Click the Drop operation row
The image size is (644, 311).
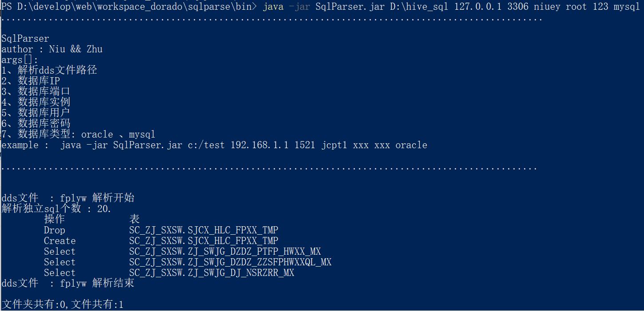(x=161, y=230)
